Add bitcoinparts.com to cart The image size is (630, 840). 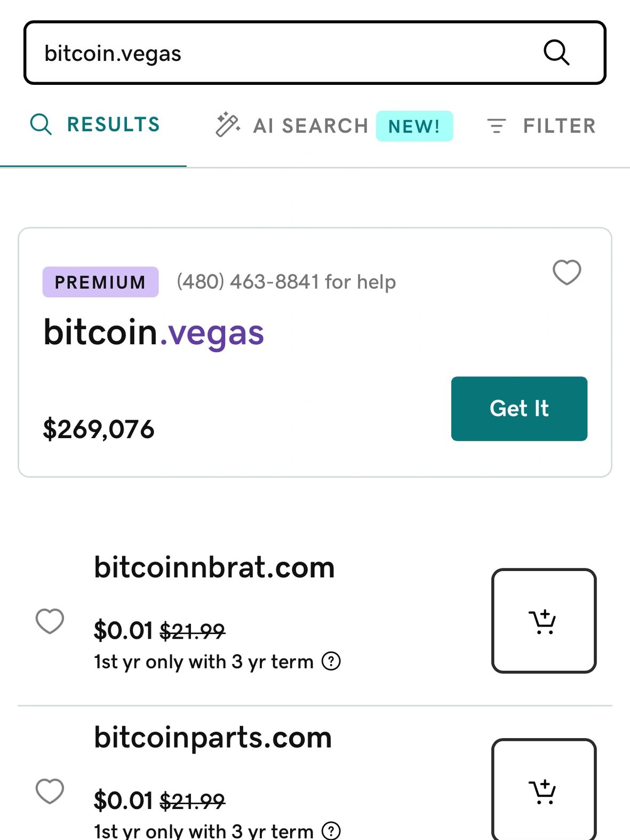(x=543, y=790)
